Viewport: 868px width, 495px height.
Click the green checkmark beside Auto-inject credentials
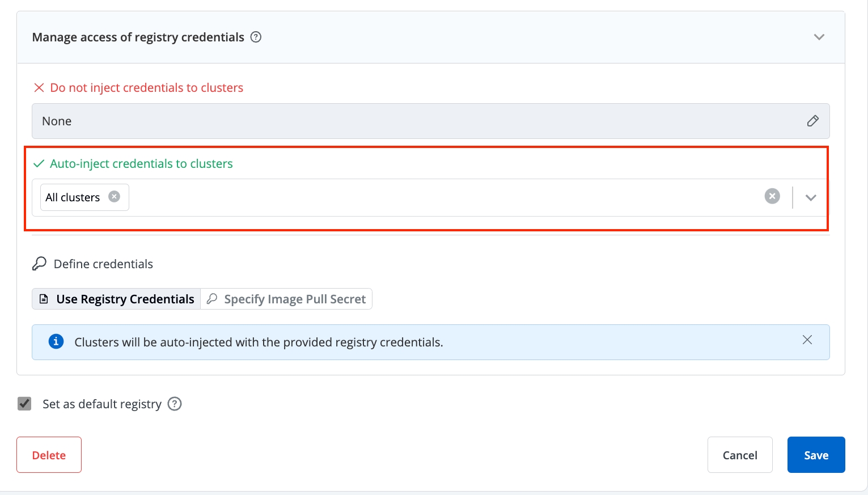(x=39, y=164)
